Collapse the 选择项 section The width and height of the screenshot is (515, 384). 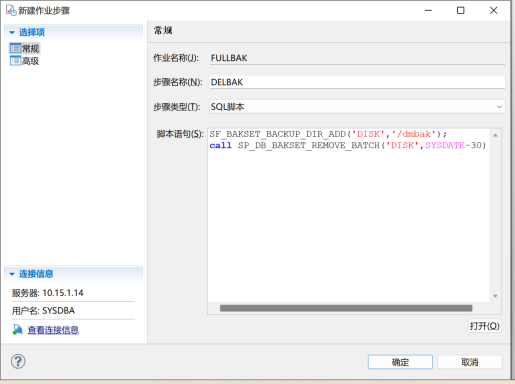(x=12, y=32)
